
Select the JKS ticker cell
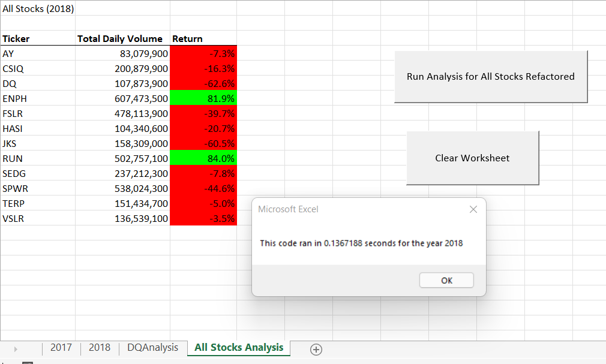[x=38, y=144]
